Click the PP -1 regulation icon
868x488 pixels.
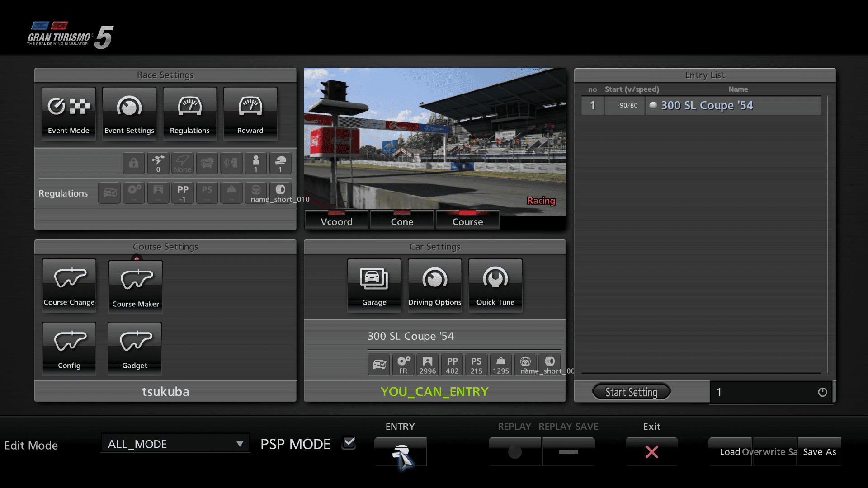(x=183, y=193)
